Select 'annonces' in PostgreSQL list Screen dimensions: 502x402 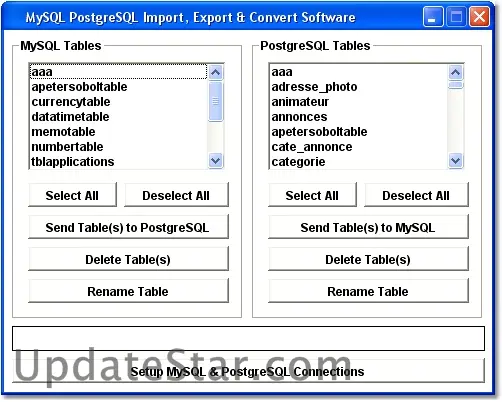(358, 117)
